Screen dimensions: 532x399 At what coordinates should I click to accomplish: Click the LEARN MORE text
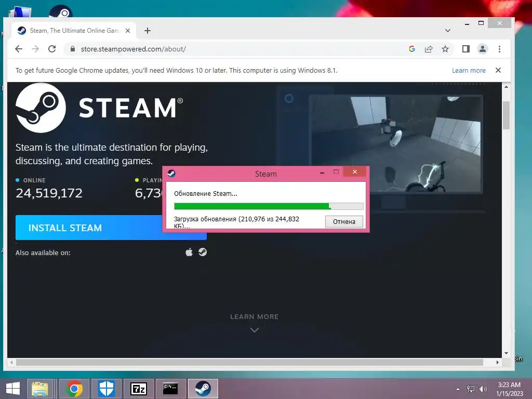point(255,316)
